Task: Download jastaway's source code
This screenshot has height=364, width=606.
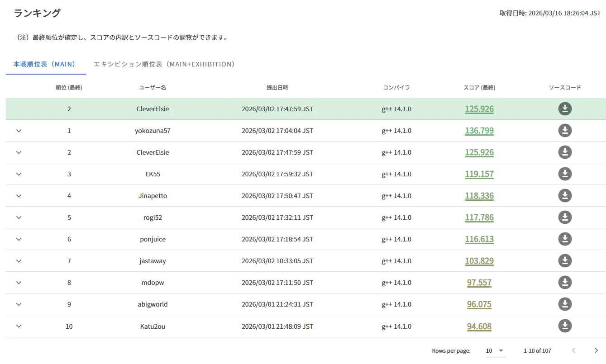Action: (565, 261)
